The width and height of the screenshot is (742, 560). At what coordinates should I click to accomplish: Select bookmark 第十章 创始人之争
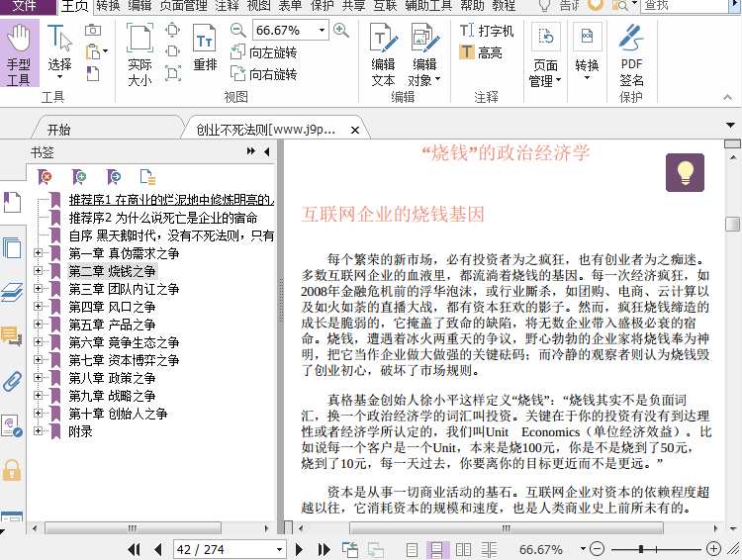118,414
